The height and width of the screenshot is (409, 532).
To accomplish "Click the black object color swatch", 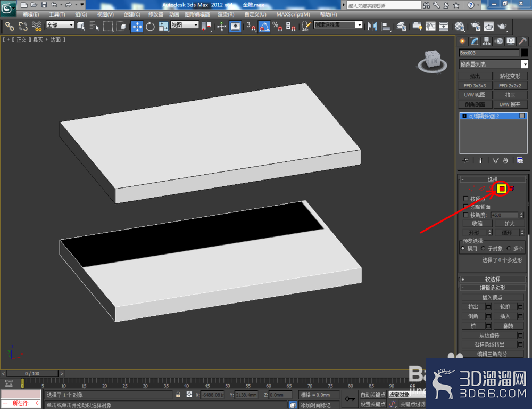I will (525, 53).
